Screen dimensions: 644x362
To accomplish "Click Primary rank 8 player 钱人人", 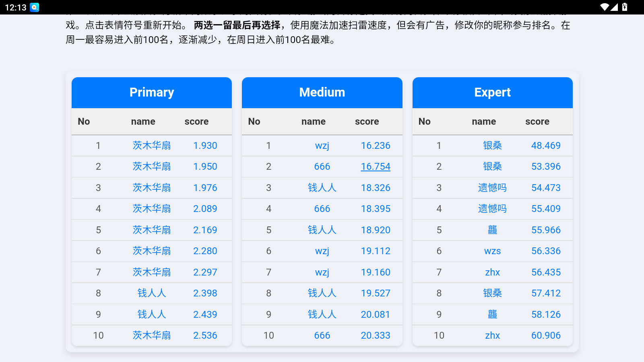I will coord(152,293).
